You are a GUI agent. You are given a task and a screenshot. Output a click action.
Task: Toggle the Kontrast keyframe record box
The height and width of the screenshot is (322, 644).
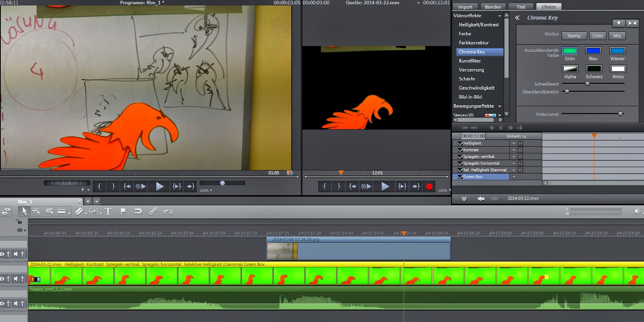point(520,150)
